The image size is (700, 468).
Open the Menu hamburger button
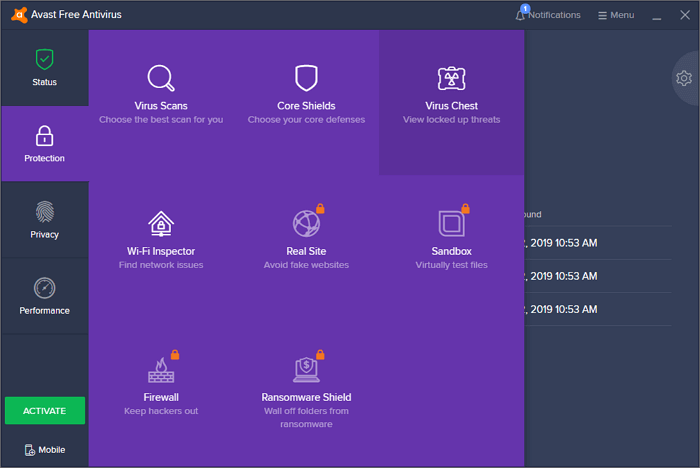pos(616,15)
